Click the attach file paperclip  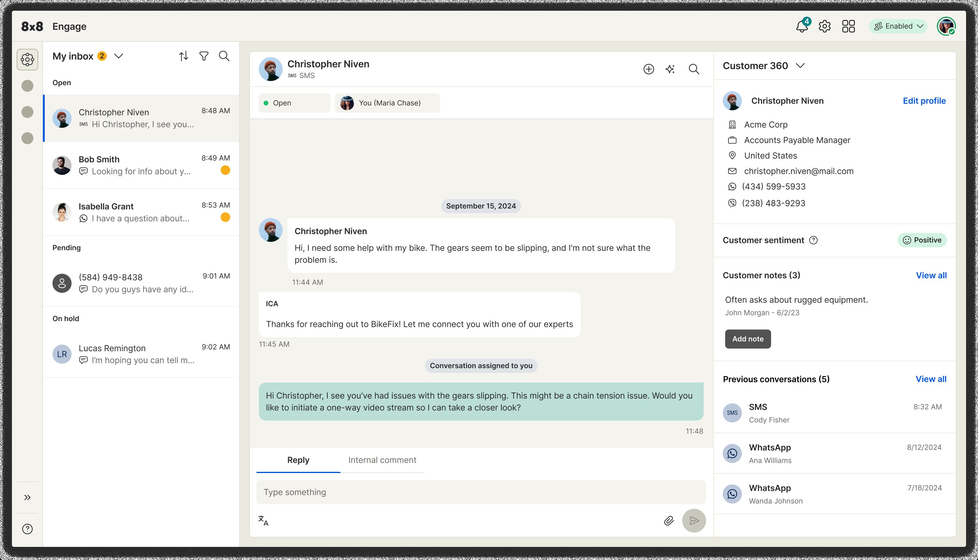[668, 520]
